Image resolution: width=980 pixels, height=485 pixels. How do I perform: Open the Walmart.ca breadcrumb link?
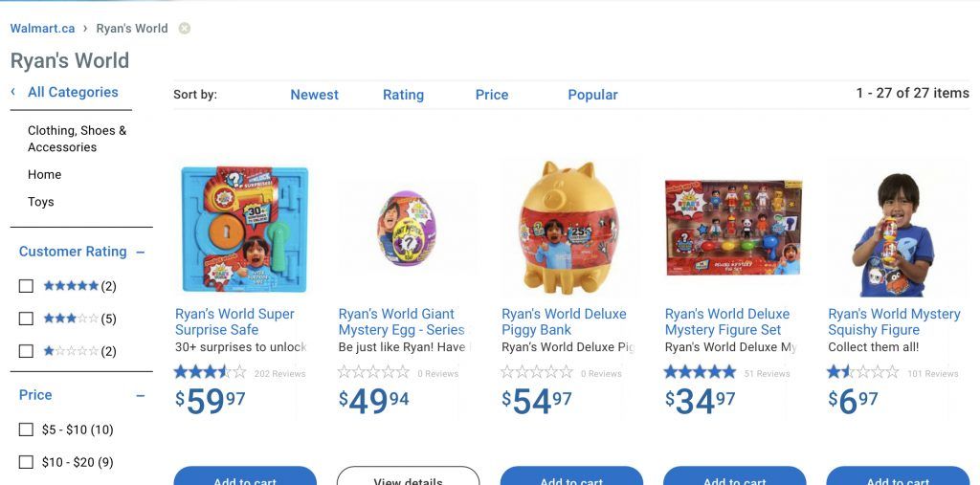(42, 29)
